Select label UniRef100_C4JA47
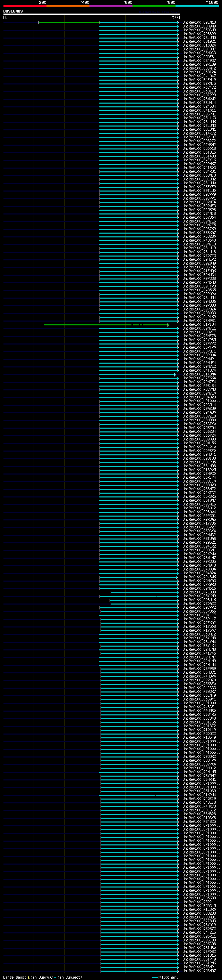Image resolution: width=222 pixels, height=980 pixels. click(x=199, y=76)
